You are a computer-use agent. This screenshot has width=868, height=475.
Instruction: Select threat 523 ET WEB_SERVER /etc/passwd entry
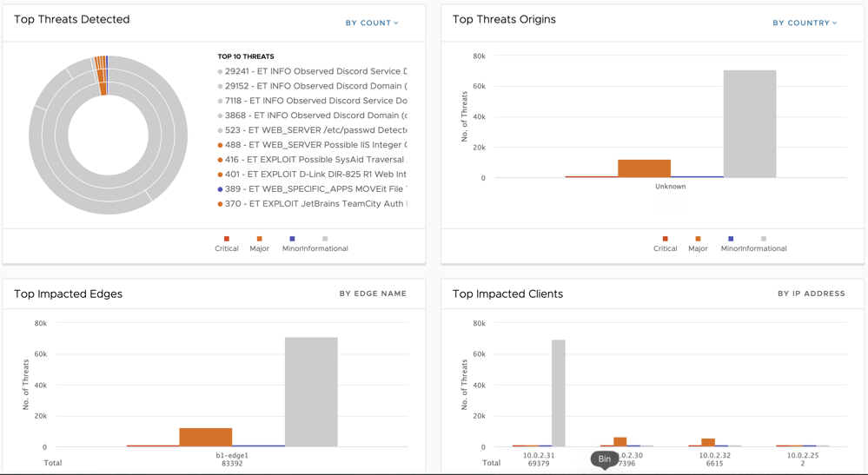[x=312, y=130]
